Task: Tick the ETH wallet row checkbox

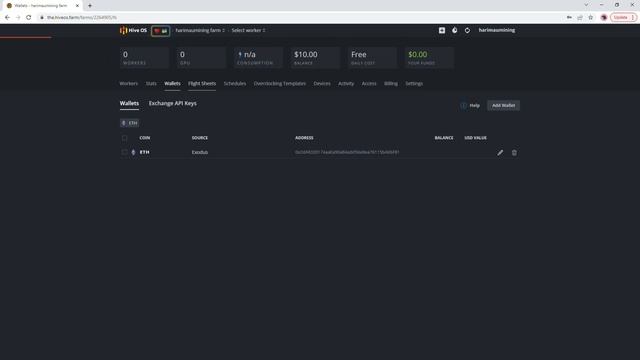Action: 124,152
